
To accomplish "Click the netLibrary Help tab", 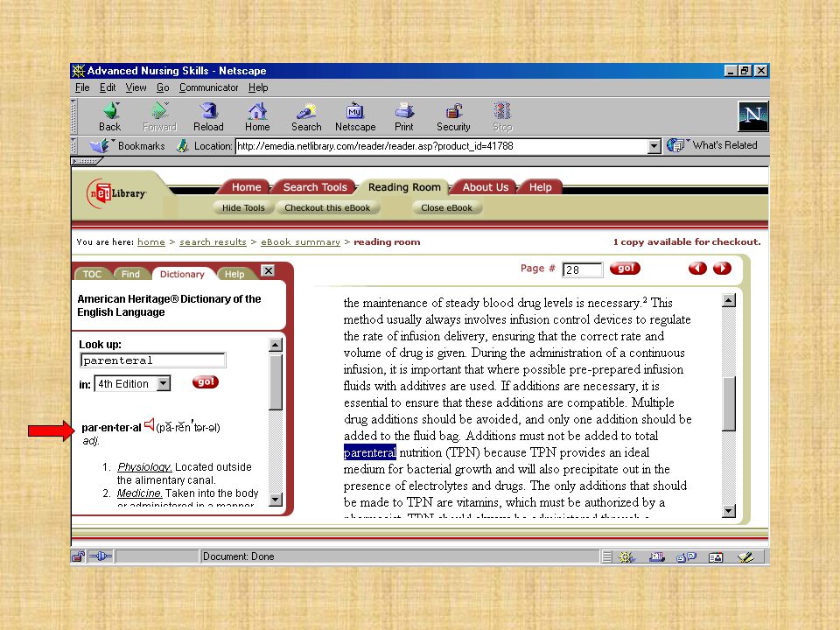I will [540, 187].
